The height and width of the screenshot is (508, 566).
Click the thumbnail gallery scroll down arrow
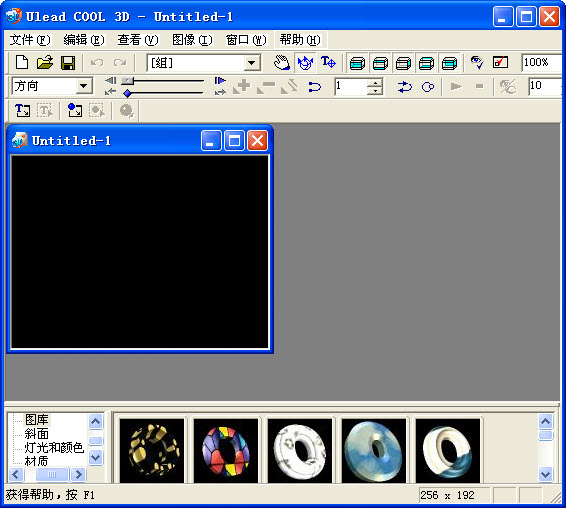pos(545,474)
